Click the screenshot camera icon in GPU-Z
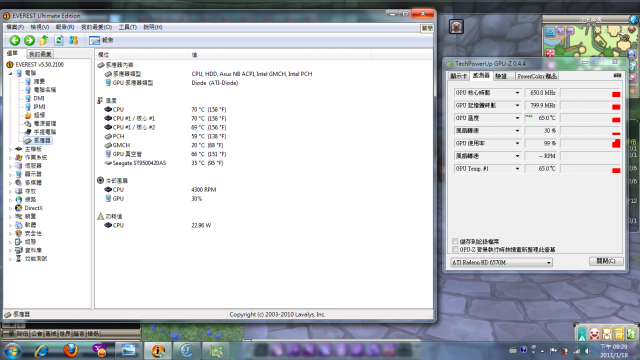 617,76
